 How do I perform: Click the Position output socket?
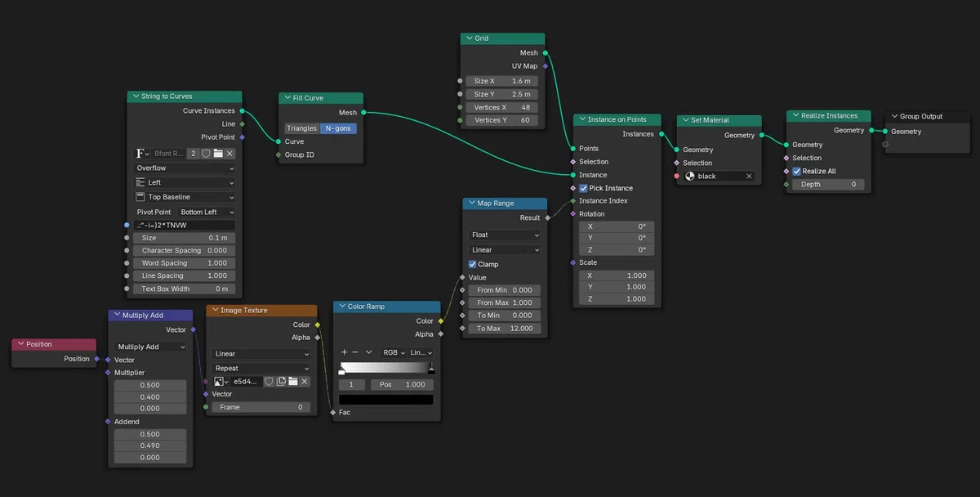[x=96, y=359]
